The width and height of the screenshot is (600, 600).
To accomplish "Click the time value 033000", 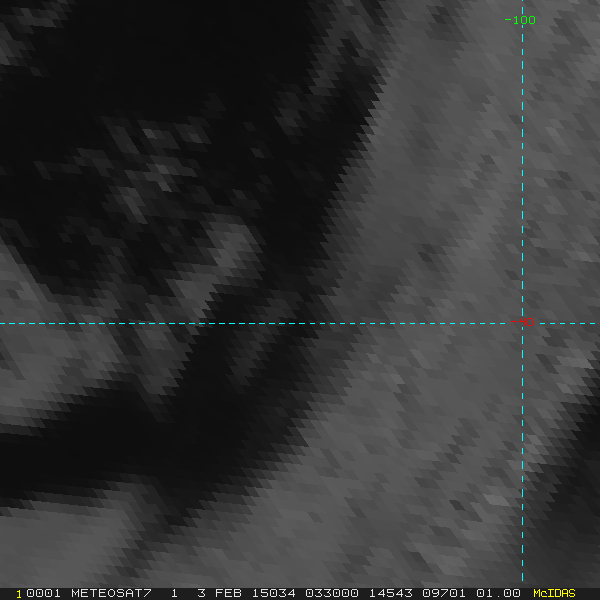I will (x=332, y=593).
